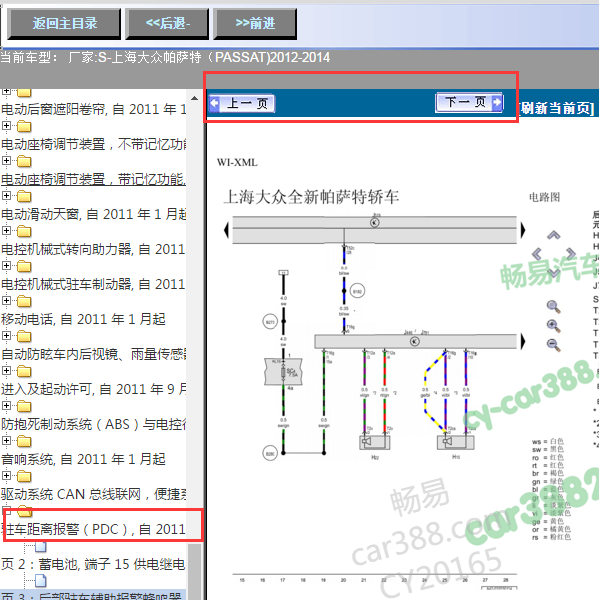Select 防抱死制动系统（ABS）label
Screen dimensions: 599x600
[x=93, y=424]
